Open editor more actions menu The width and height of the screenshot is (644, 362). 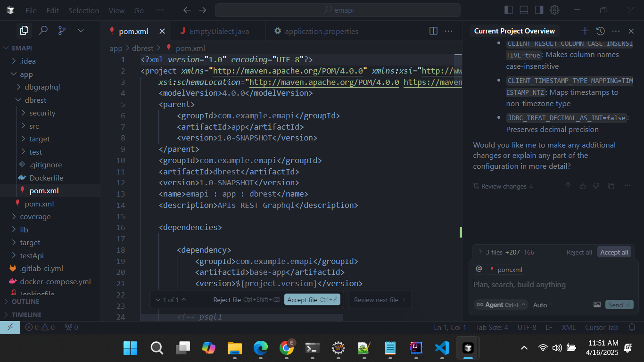tap(448, 31)
